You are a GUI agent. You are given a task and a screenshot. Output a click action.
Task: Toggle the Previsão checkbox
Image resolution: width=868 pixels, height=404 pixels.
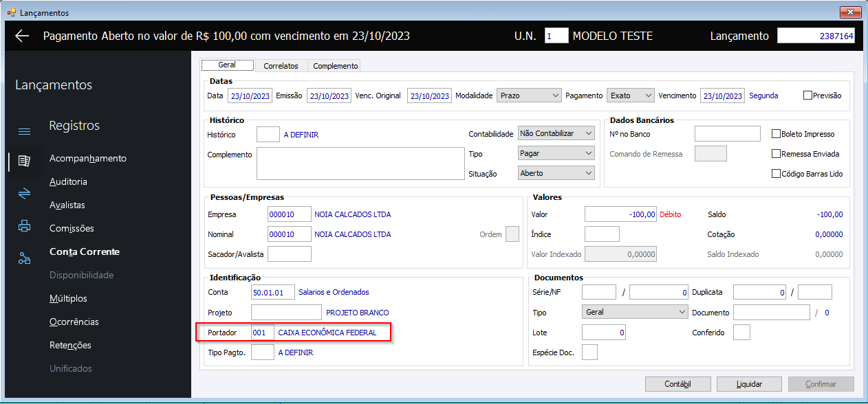808,96
